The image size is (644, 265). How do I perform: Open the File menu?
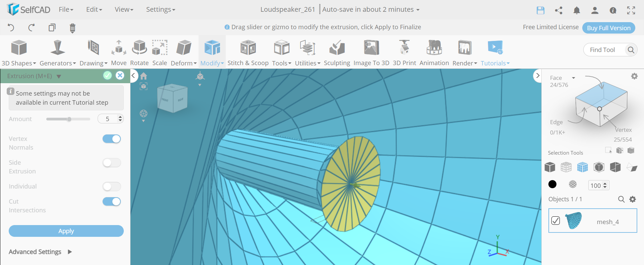click(66, 9)
